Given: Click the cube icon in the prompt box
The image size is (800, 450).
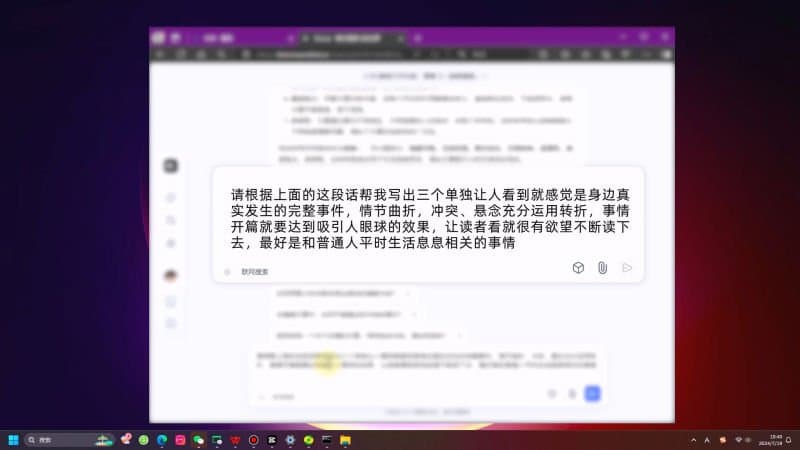Looking at the screenshot, I should (x=578, y=268).
